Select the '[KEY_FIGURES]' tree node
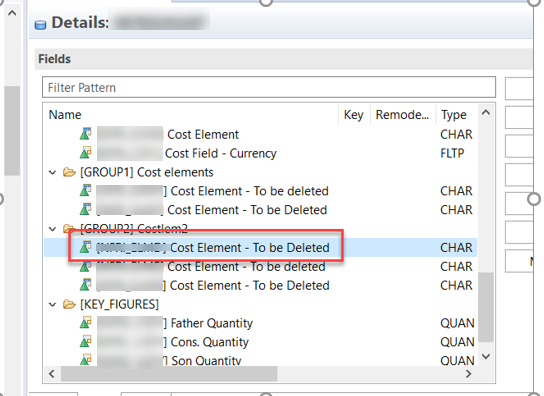544x396 pixels. [119, 304]
